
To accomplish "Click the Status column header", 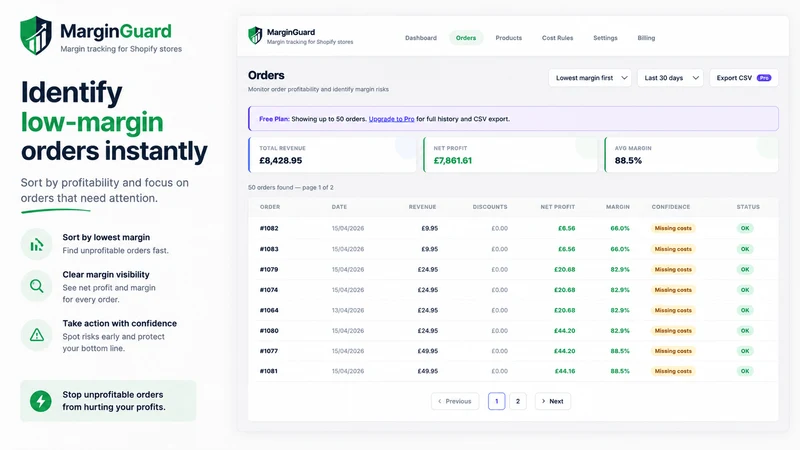I will point(748,207).
